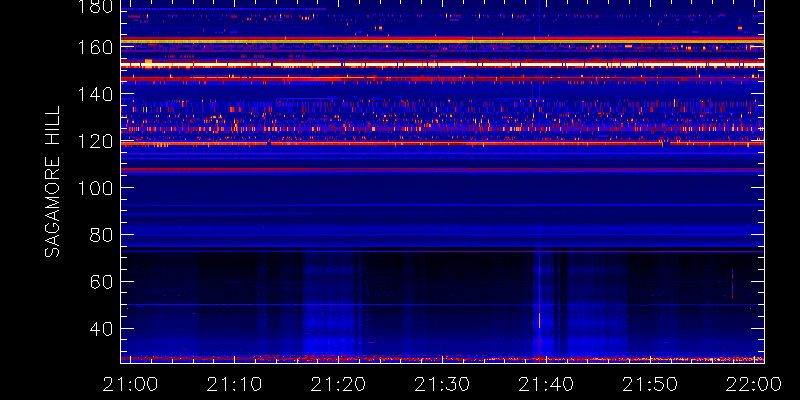Click the 60 frequency axis label
This screenshot has width=800, height=400.
point(101,282)
